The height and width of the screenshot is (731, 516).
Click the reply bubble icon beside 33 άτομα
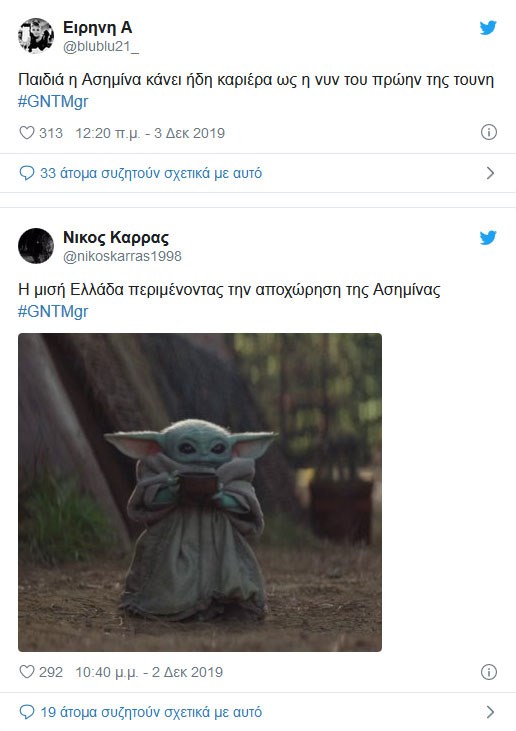[27, 173]
